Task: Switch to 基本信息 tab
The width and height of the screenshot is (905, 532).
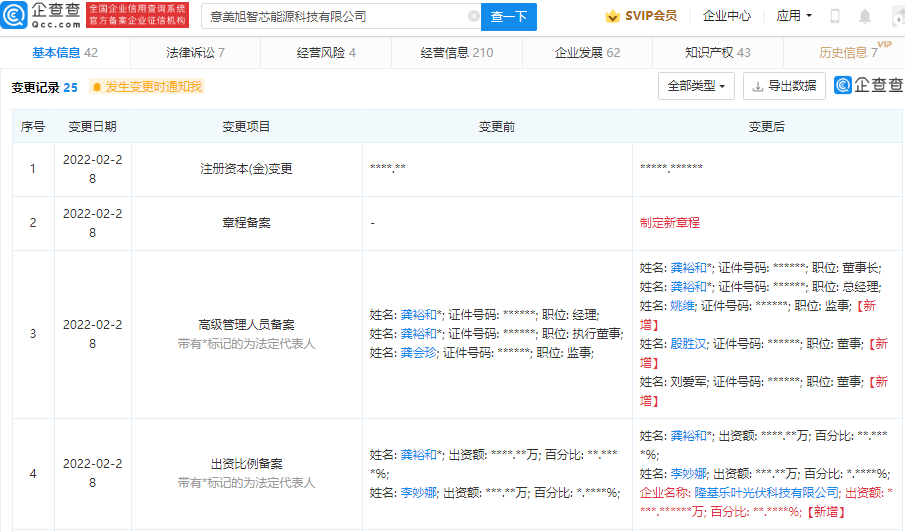Action: click(65, 53)
